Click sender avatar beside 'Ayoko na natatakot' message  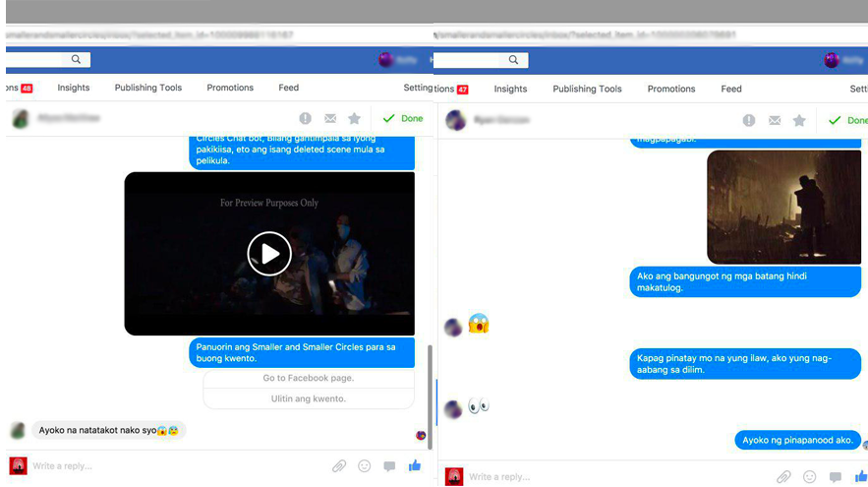pyautogui.click(x=19, y=431)
